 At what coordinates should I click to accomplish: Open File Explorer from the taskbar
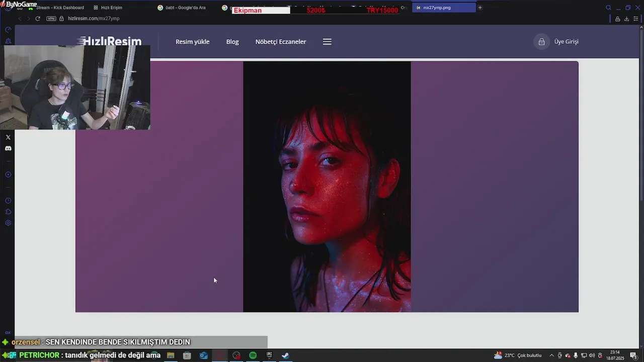171,355
